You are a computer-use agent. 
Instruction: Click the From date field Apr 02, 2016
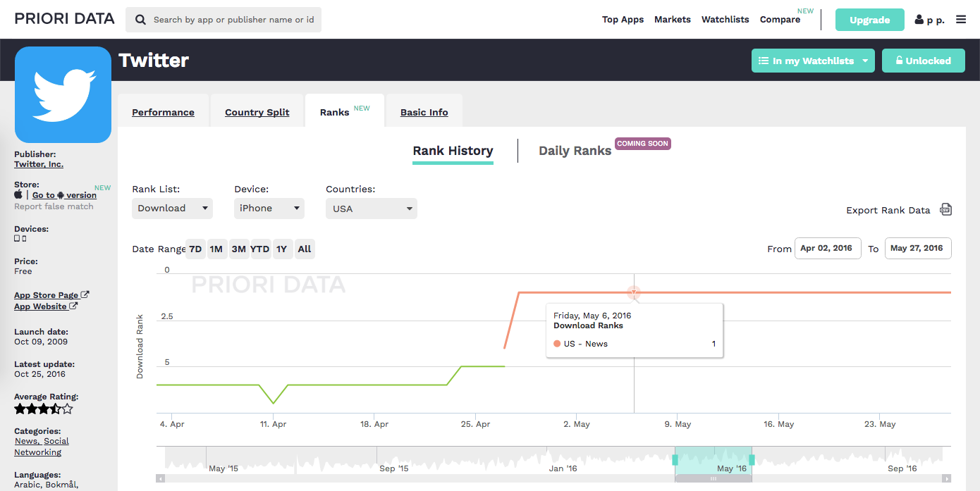[828, 248]
